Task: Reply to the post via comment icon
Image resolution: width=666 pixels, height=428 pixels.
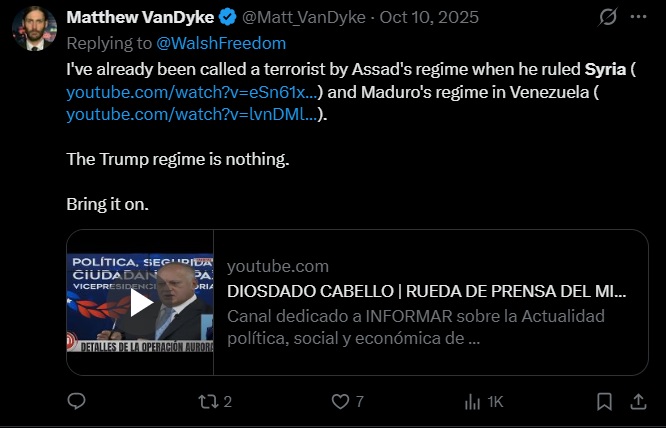Action: pyautogui.click(x=77, y=401)
